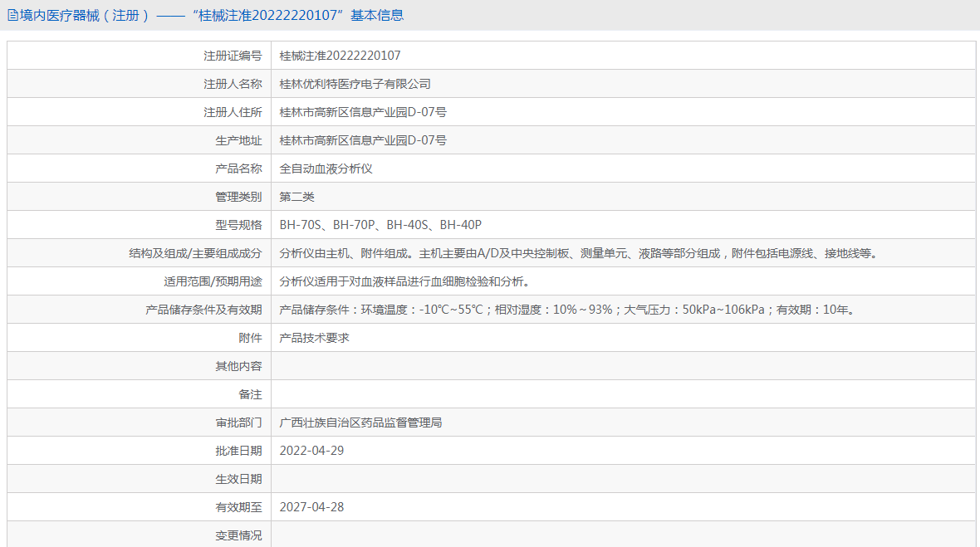Screen dimensions: 980x547
Task: Click the 型号规格 label
Action: (238, 225)
